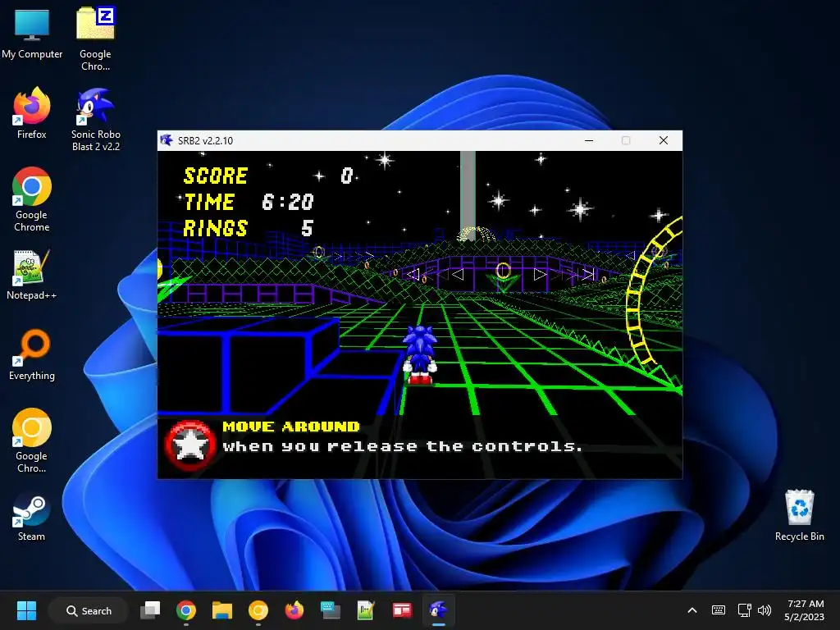The width and height of the screenshot is (840, 630).
Task: Click the RINGS label in the game HUD
Action: [x=216, y=229]
